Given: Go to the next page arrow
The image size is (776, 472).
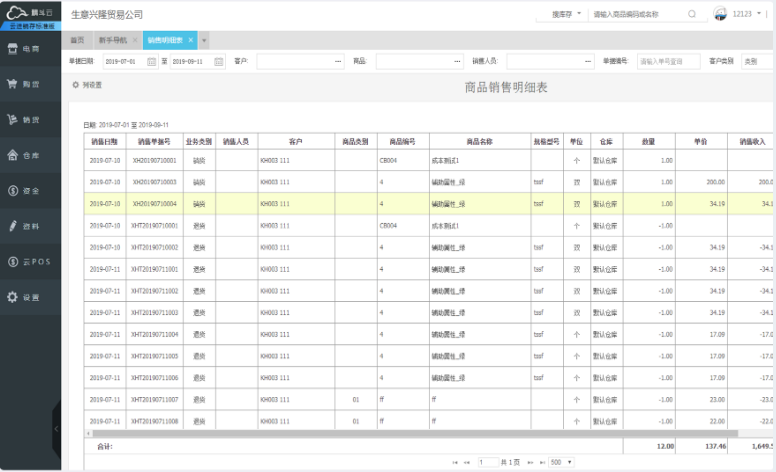Looking at the screenshot, I should pyautogui.click(x=530, y=463).
